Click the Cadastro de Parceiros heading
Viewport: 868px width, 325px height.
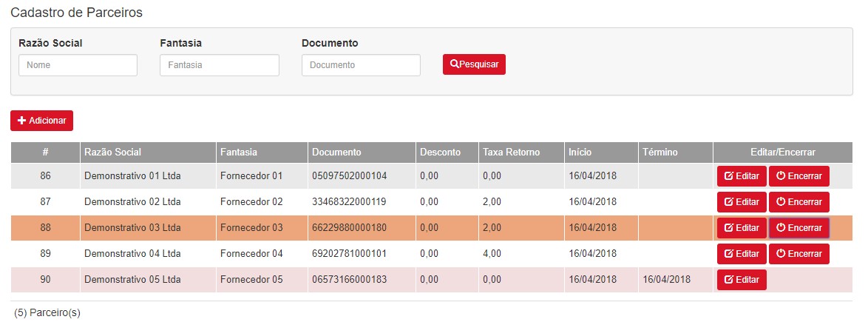coord(76,13)
